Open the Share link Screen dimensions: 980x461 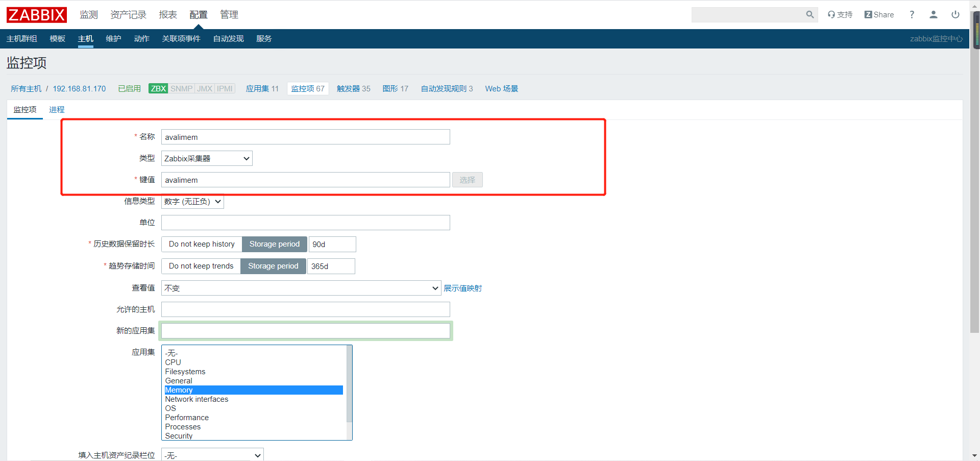click(x=879, y=15)
